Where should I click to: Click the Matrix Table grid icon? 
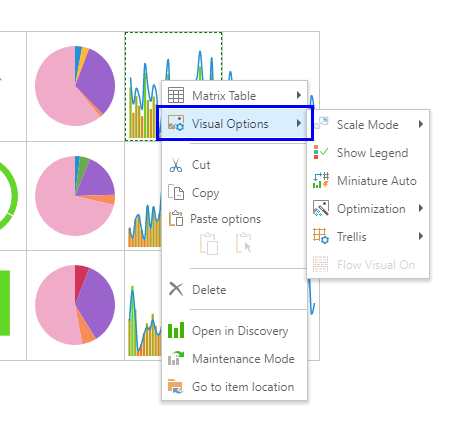[x=176, y=95]
